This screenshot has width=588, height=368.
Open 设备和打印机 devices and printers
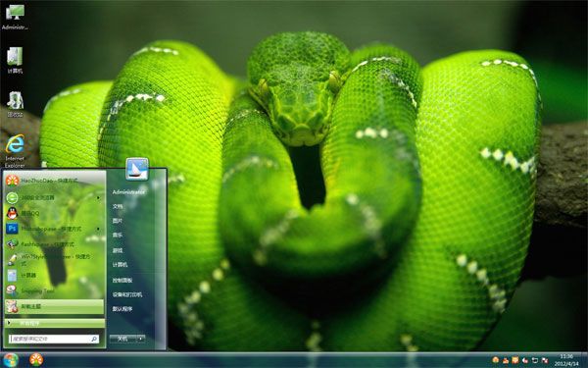click(x=127, y=294)
